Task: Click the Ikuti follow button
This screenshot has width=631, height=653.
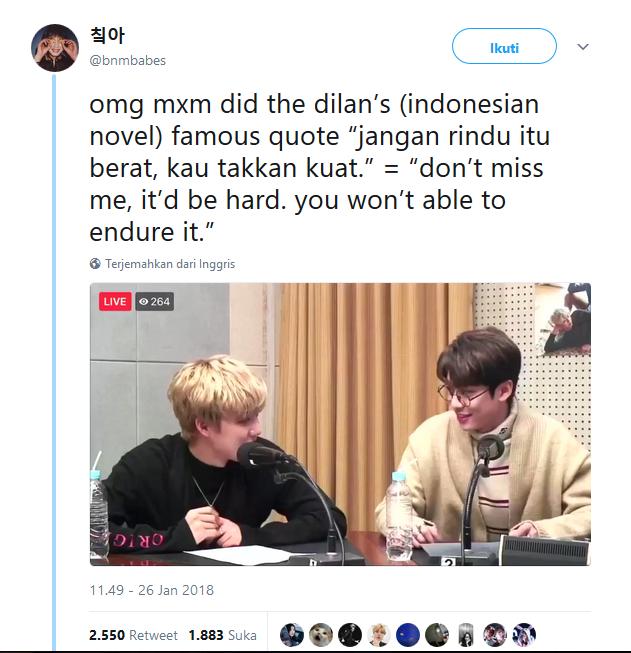Action: click(504, 46)
